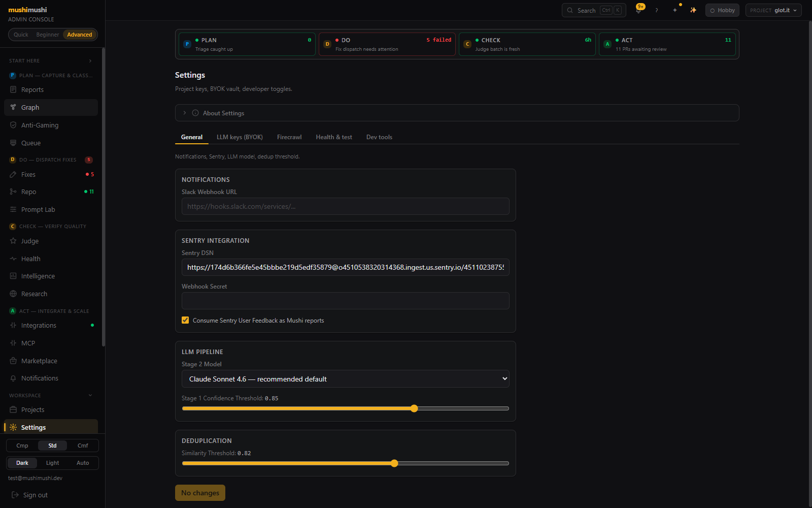Switch theme to Light

click(x=52, y=463)
